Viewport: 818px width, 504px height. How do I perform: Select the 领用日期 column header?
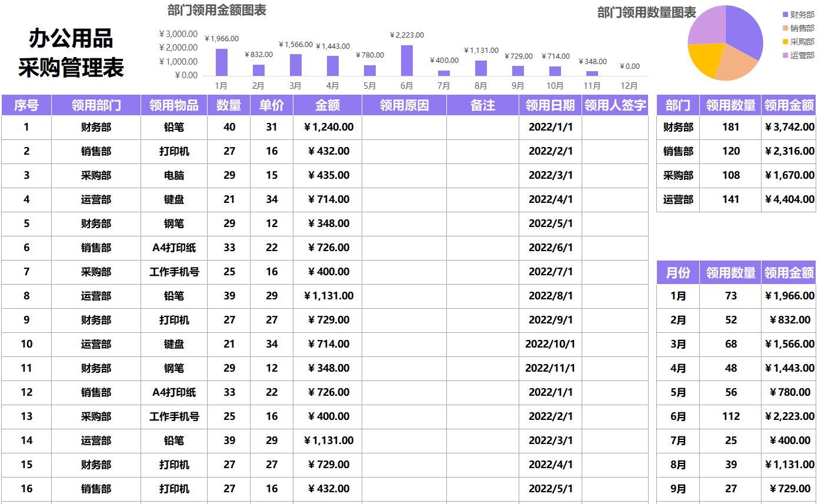(550, 105)
